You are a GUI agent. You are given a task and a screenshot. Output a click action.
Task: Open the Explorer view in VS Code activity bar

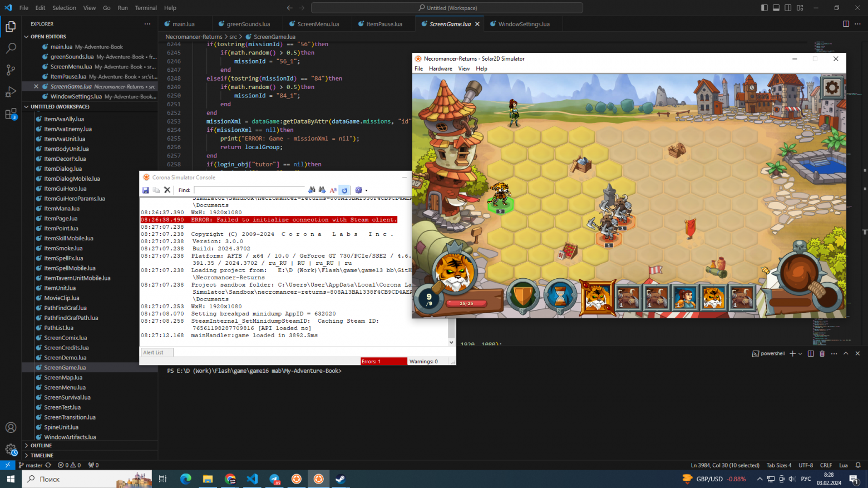click(11, 27)
